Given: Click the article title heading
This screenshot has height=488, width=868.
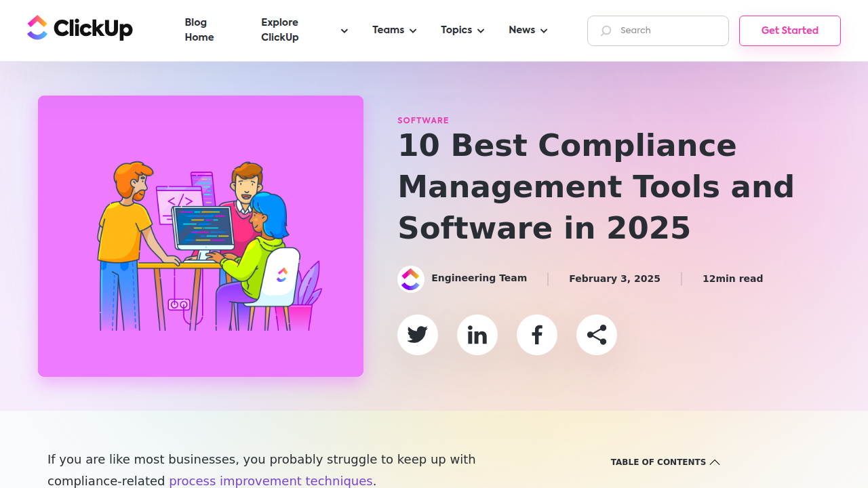Looking at the screenshot, I should (x=596, y=186).
